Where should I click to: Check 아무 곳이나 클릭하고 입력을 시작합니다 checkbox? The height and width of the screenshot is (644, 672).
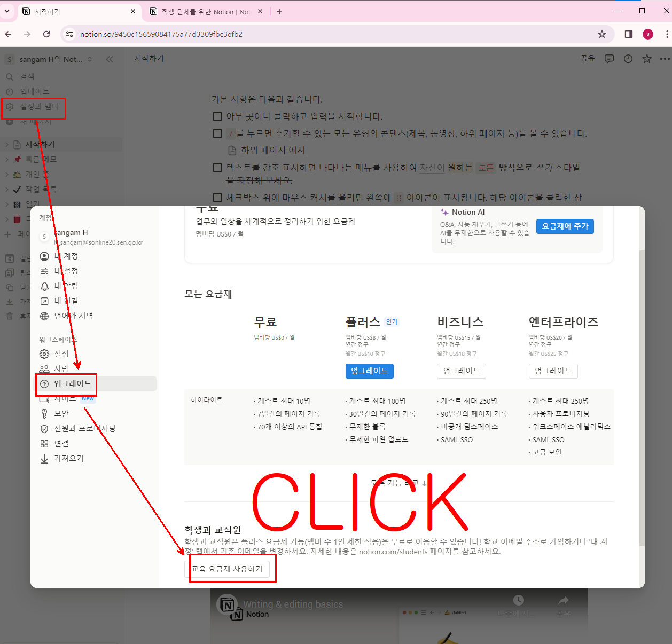tap(217, 116)
